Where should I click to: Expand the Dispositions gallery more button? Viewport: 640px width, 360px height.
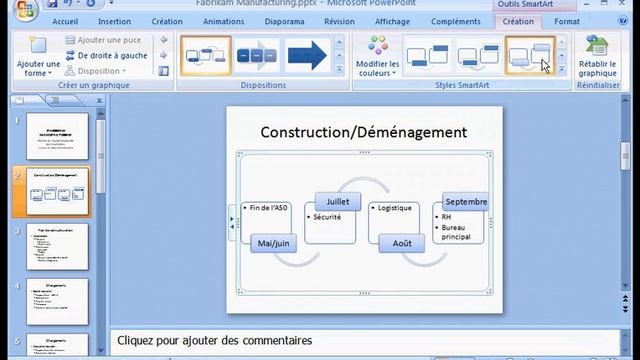(x=339, y=69)
